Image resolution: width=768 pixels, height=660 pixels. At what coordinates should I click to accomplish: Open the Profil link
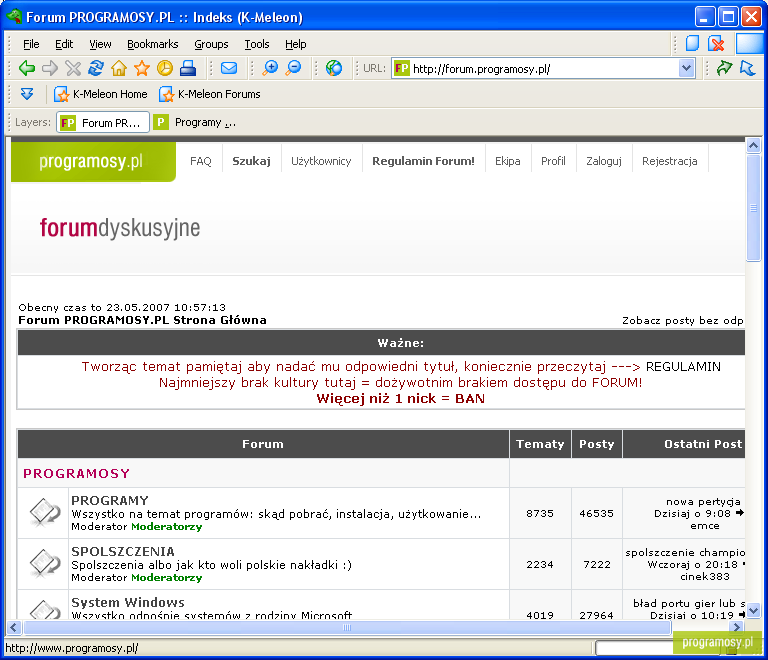click(x=553, y=161)
